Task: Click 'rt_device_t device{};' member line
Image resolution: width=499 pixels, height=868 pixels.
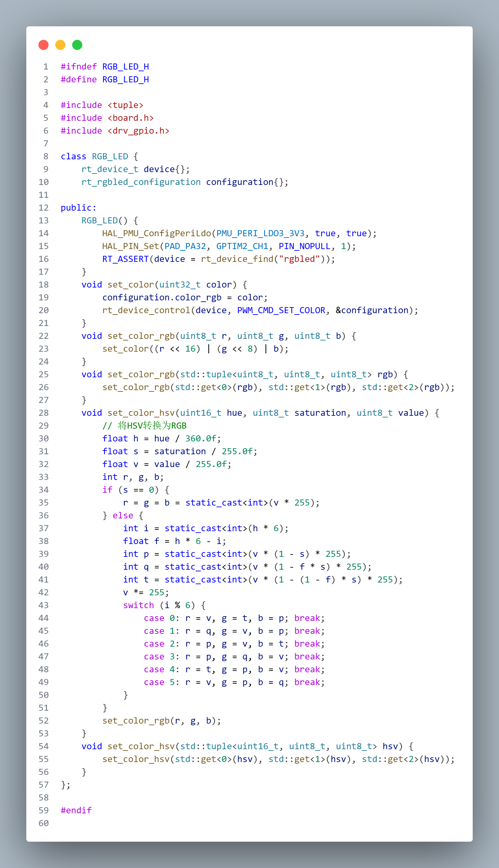Action: pyautogui.click(x=136, y=169)
